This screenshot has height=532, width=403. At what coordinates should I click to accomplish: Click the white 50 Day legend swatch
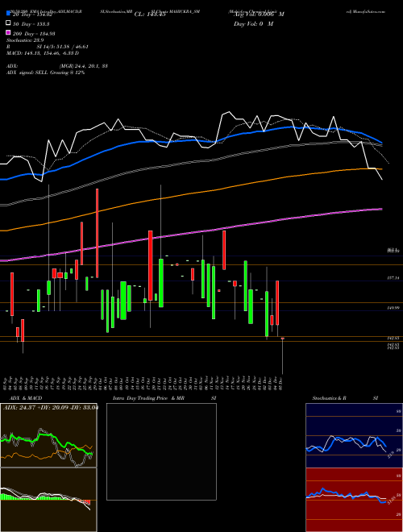[8, 23]
